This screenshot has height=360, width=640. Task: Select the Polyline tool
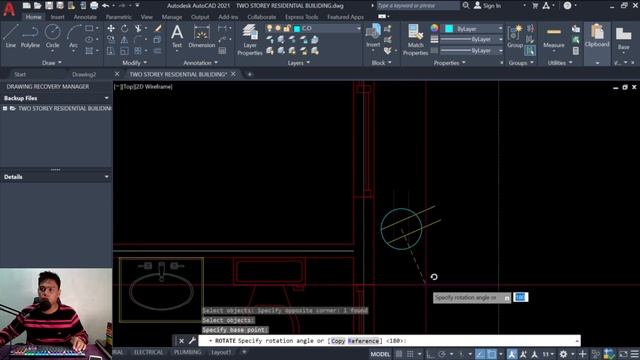pyautogui.click(x=30, y=36)
